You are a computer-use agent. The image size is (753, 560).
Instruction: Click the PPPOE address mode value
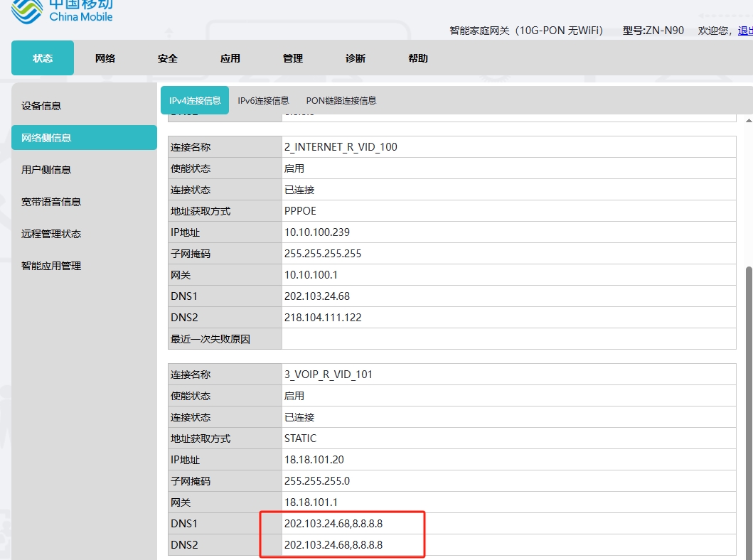pos(300,211)
